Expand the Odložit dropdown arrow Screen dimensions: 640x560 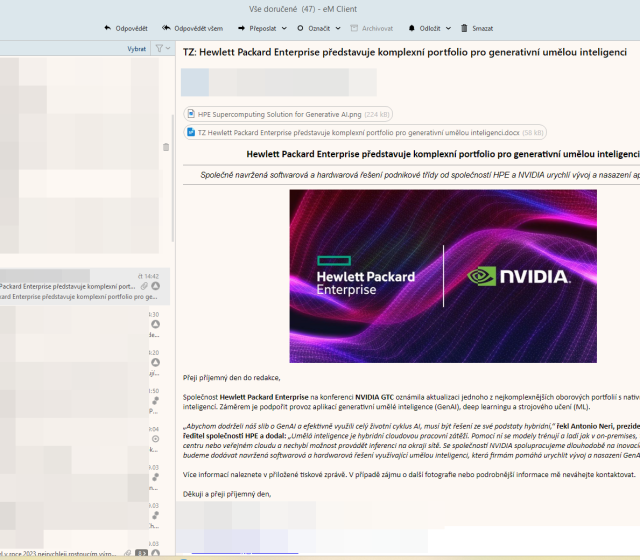(448, 28)
